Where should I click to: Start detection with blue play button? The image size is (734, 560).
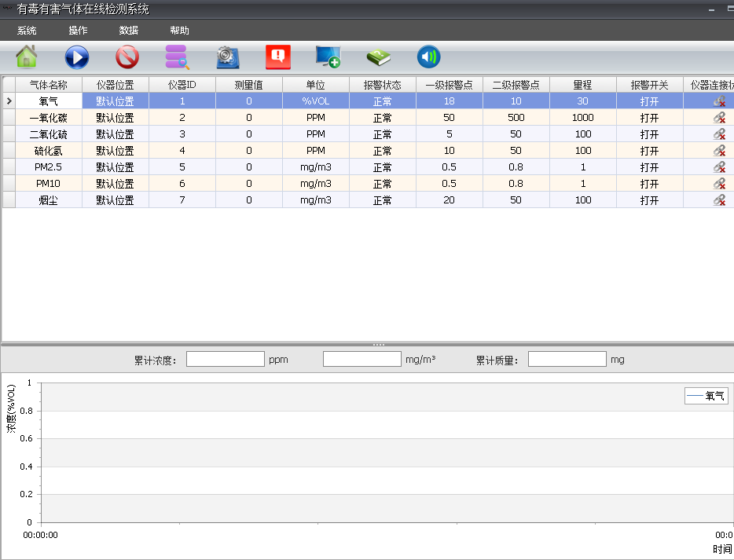(76, 57)
